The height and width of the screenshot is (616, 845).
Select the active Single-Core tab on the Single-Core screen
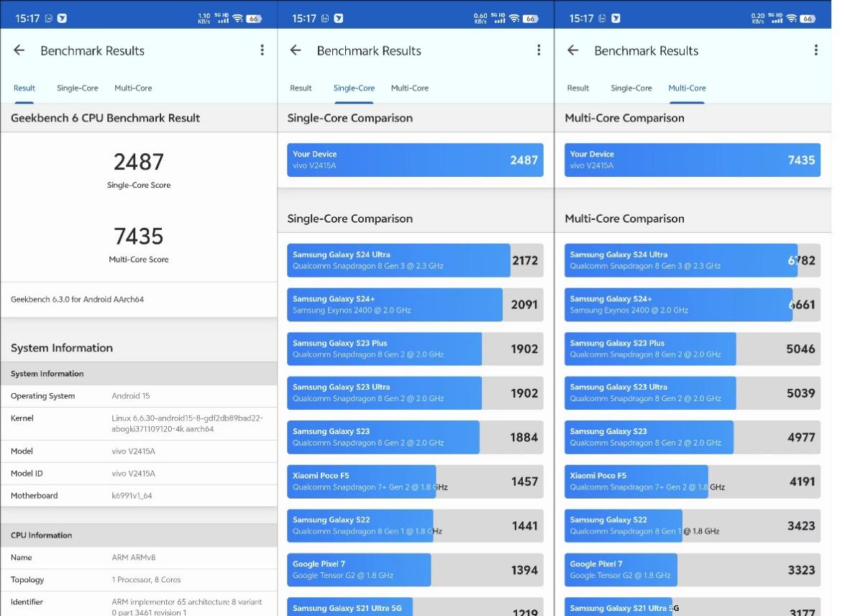click(x=354, y=88)
